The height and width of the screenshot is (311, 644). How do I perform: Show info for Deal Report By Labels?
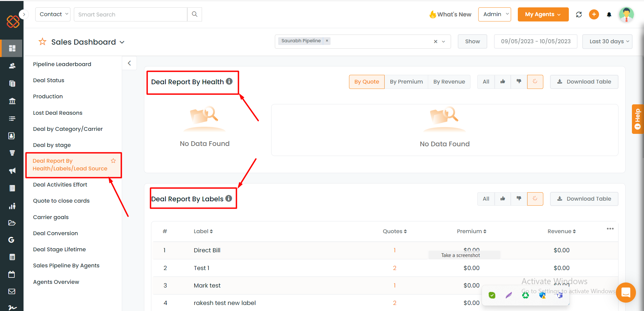(229, 198)
